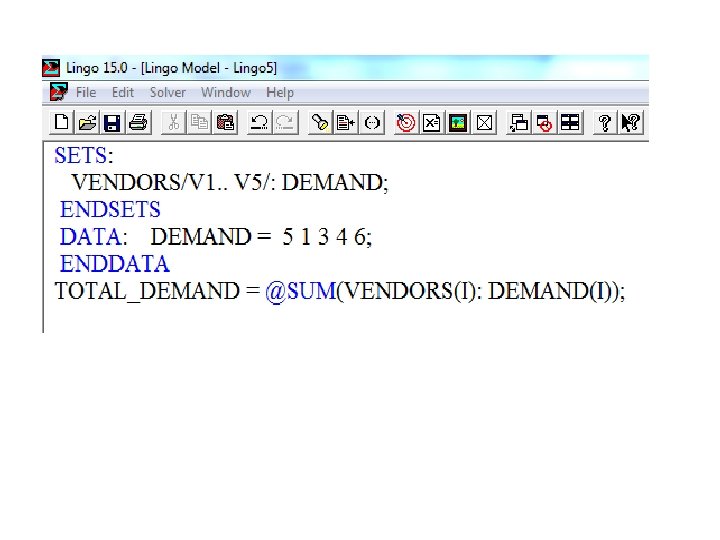The image size is (720, 540).
Task: Send window to back icon
Action: pos(519,123)
